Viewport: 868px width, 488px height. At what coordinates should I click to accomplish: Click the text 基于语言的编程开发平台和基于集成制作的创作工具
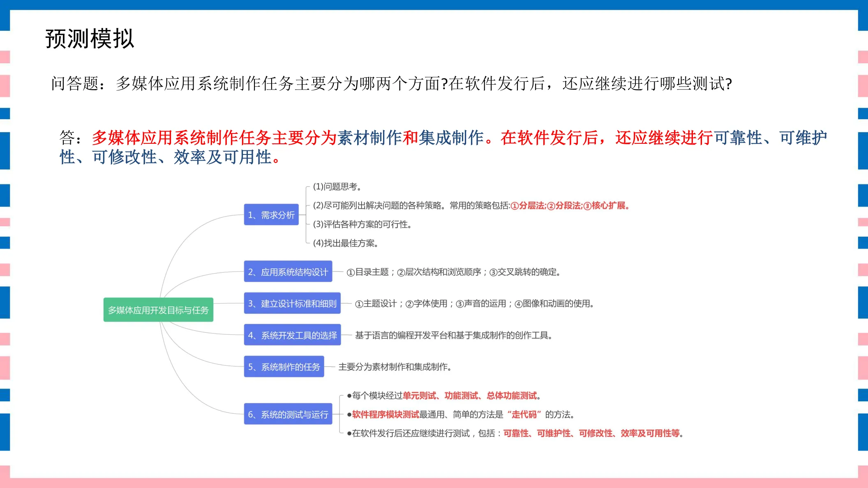(x=454, y=335)
